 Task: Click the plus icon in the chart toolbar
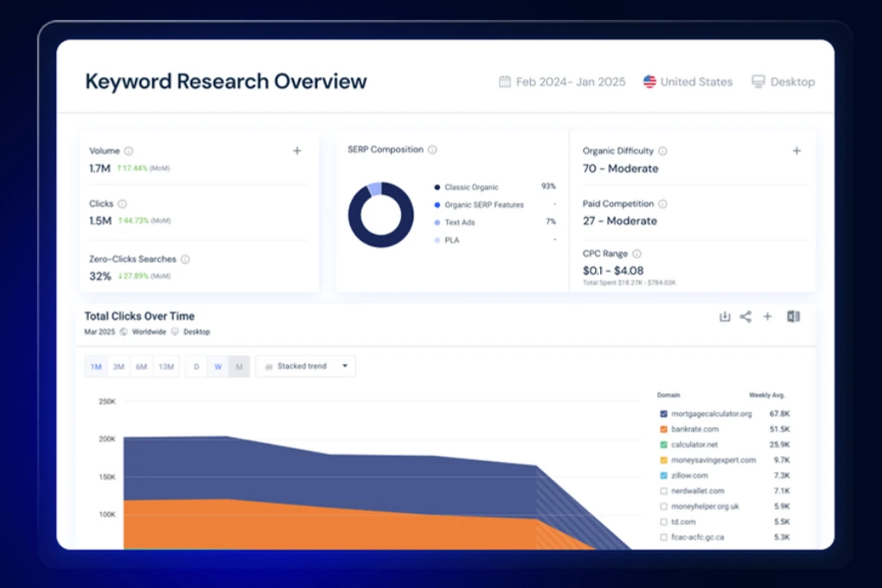[767, 316]
